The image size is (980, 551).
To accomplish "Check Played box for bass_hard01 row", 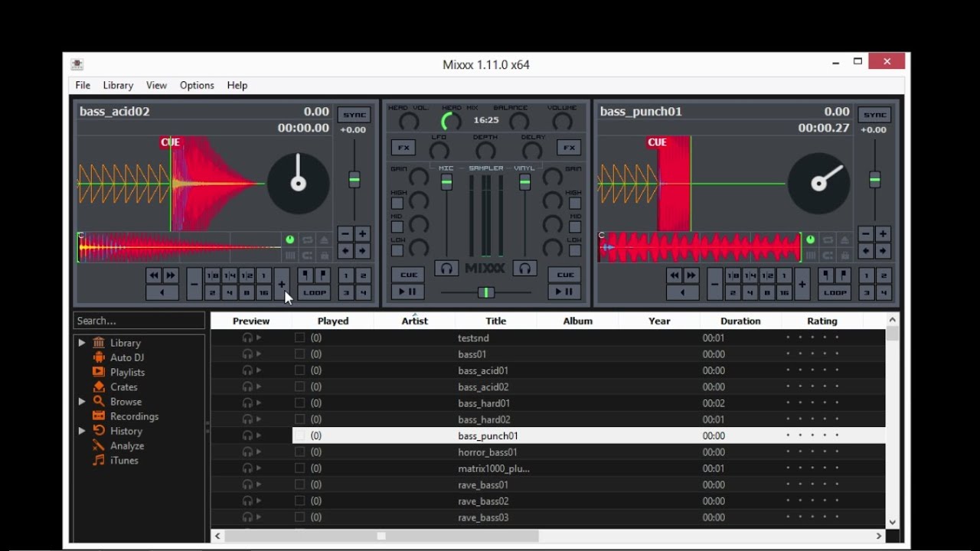I will click(x=300, y=403).
